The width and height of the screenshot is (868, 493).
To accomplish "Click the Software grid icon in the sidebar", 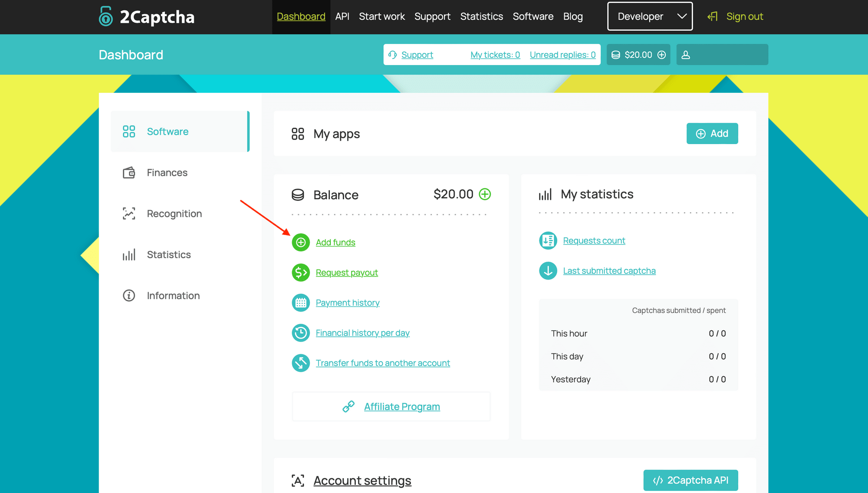I will (x=129, y=131).
